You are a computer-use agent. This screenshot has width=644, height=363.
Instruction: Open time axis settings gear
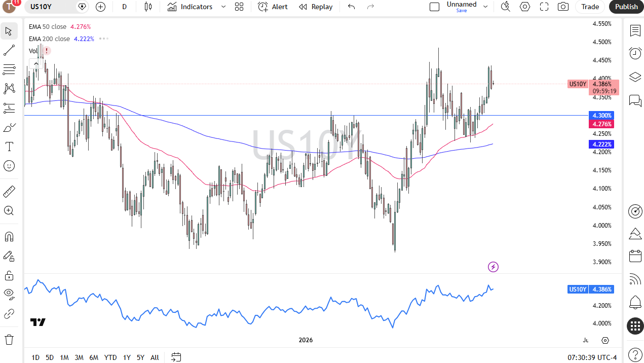(x=605, y=340)
